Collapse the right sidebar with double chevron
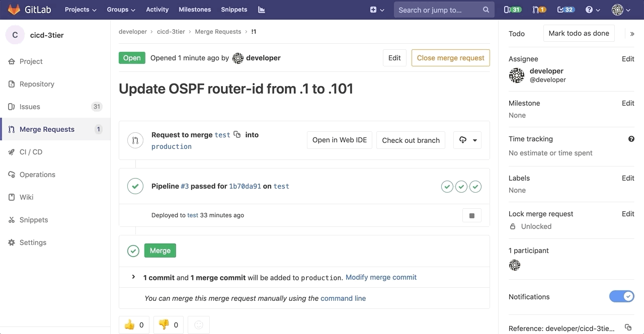 click(x=632, y=34)
